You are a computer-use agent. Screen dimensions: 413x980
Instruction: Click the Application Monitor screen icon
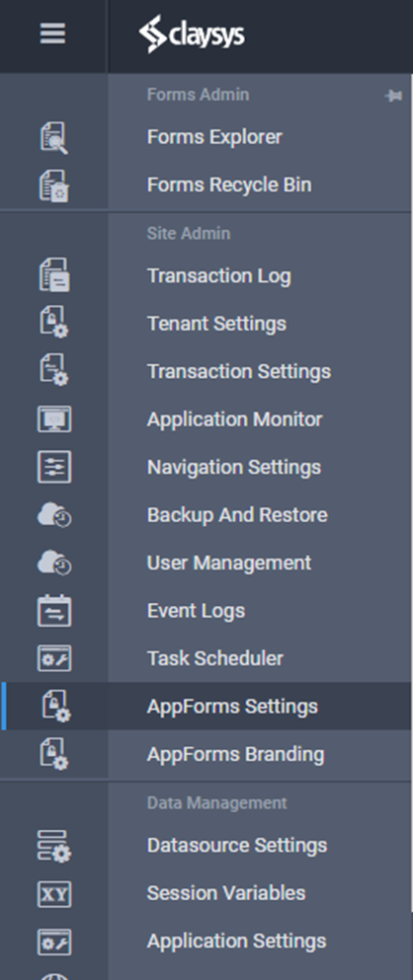click(x=53, y=419)
